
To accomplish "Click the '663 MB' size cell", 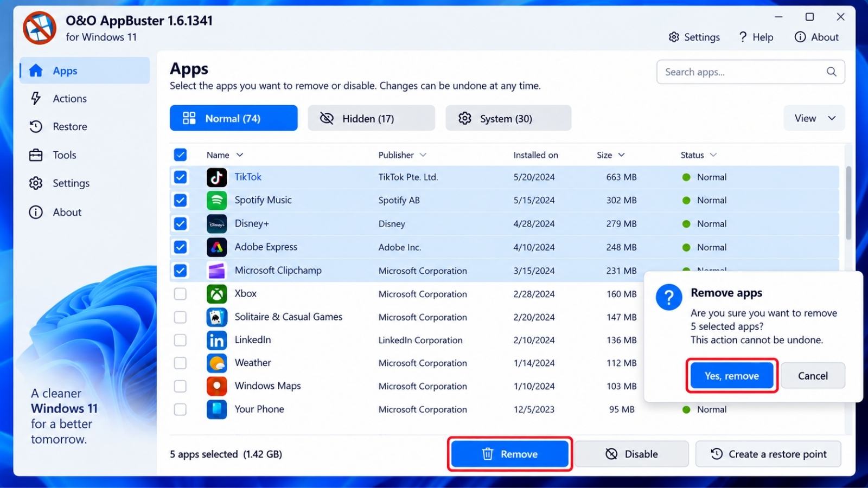I will click(621, 177).
